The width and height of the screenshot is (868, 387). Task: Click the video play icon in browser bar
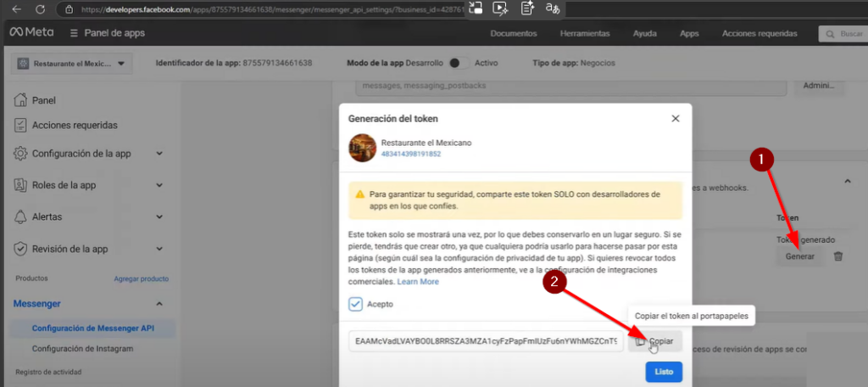click(x=500, y=8)
